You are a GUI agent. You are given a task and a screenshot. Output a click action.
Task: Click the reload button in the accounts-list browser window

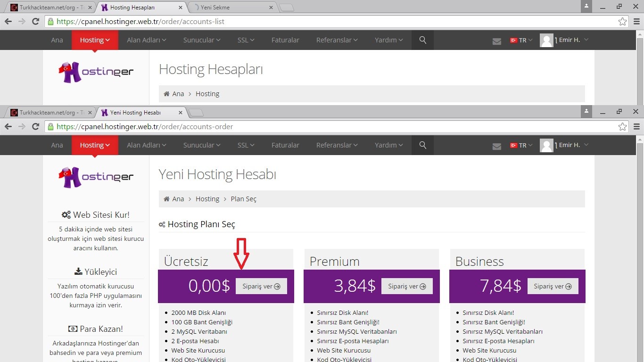(x=35, y=21)
